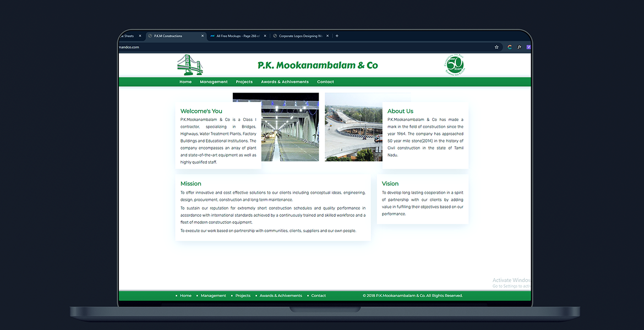Image resolution: width=644 pixels, height=330 pixels.
Task: Open a new browser tab with plus icon
Action: point(337,36)
